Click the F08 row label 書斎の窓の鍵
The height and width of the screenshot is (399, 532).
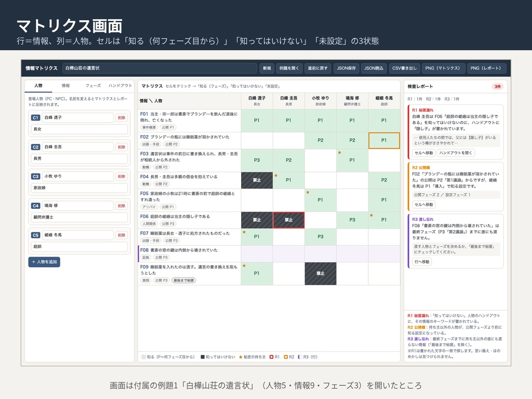click(189, 254)
